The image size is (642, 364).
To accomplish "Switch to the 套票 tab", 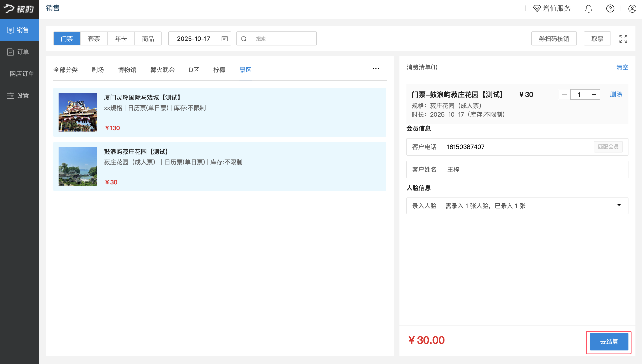I will pos(94,38).
